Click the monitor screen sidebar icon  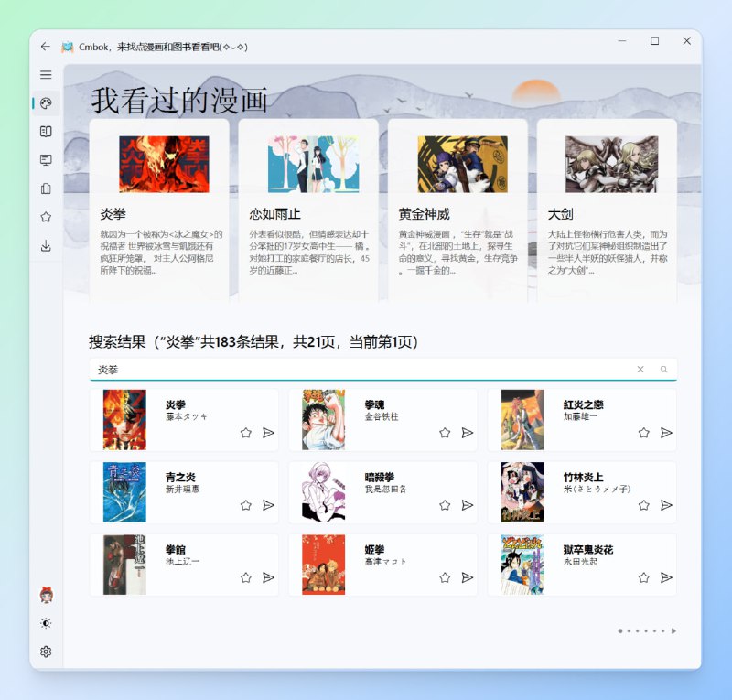coord(46,160)
